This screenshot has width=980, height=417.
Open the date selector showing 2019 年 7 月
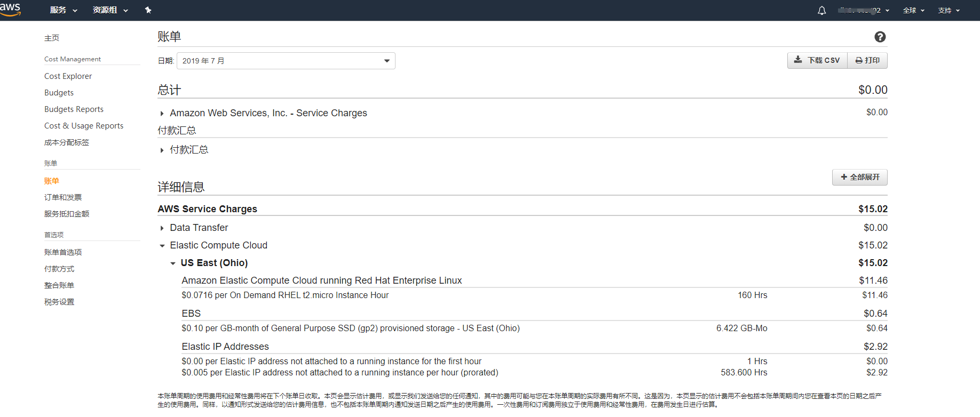pyautogui.click(x=286, y=61)
